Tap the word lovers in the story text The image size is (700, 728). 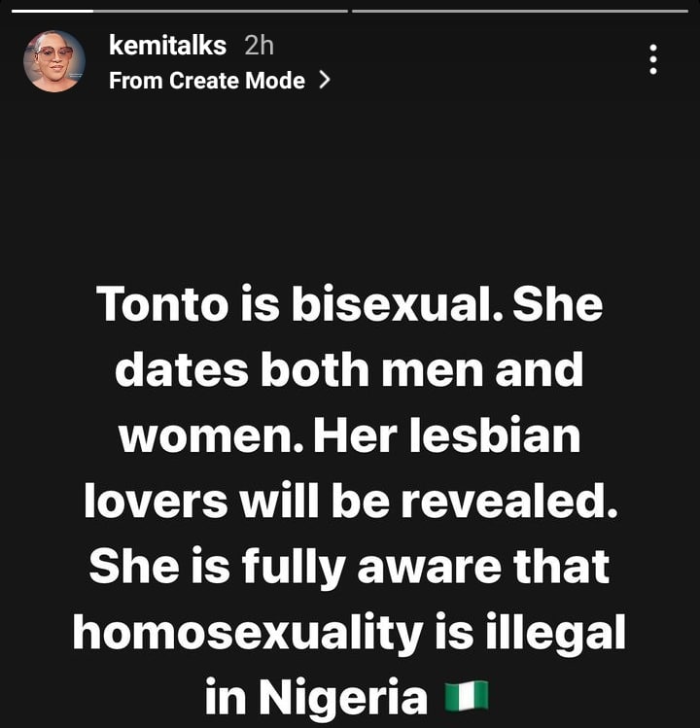(156, 502)
